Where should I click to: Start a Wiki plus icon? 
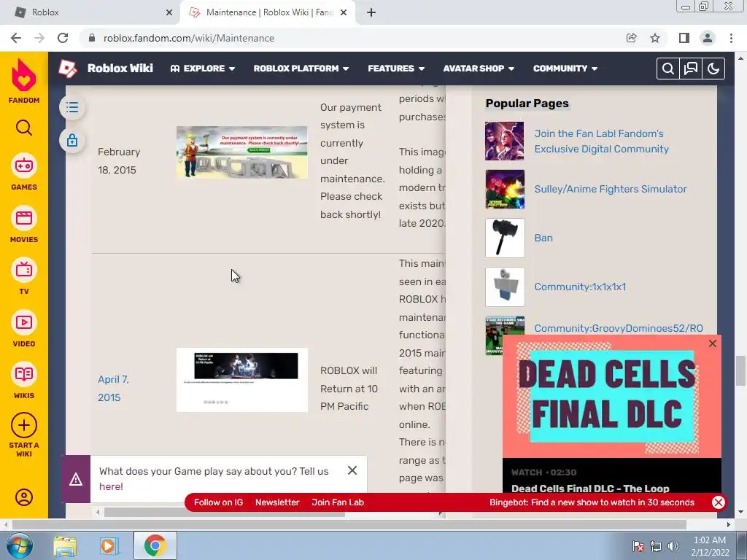pos(24,425)
